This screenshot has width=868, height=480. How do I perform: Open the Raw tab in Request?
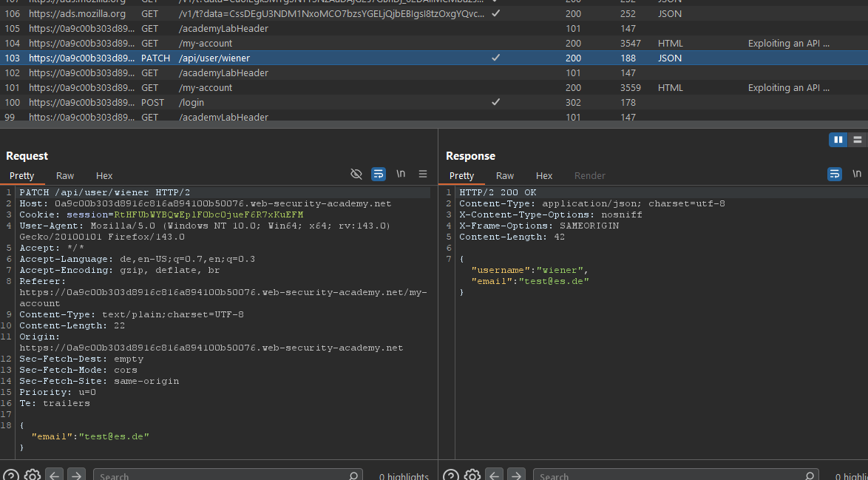click(65, 175)
